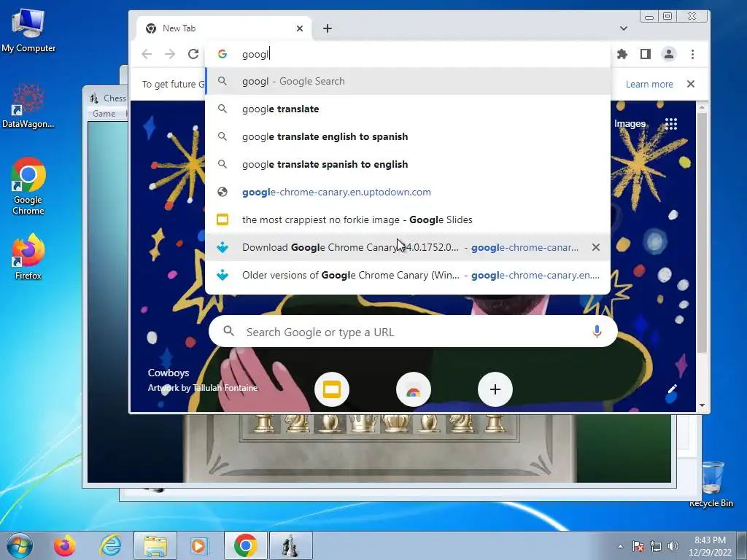
Task: Close the New Tab tab
Action: point(300,28)
